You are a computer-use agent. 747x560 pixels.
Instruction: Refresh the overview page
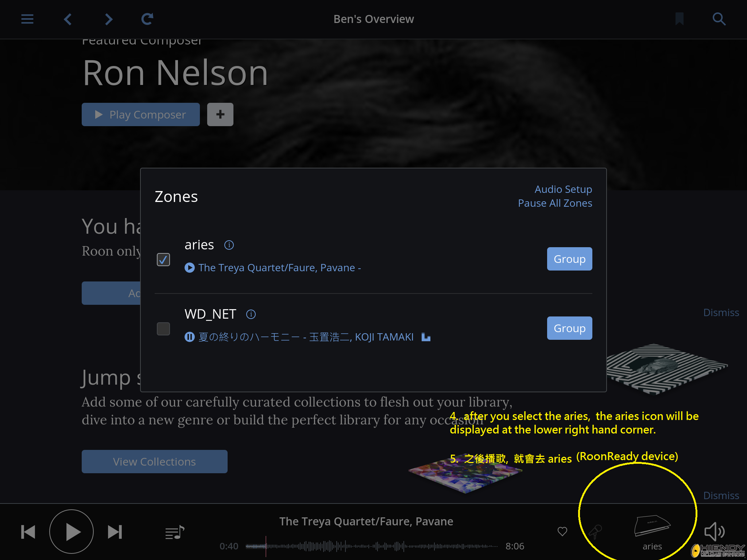point(147,19)
